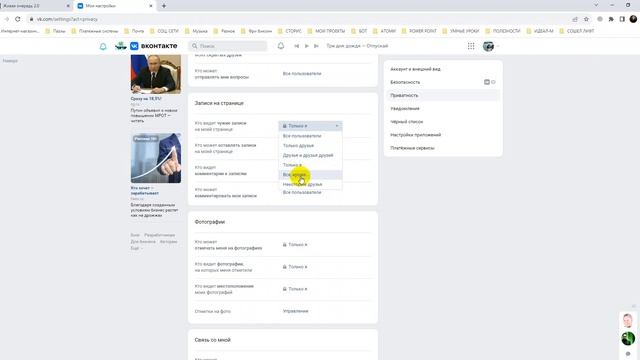Select 'Друзья и друзья друзей' dropdown option

pos(310,156)
